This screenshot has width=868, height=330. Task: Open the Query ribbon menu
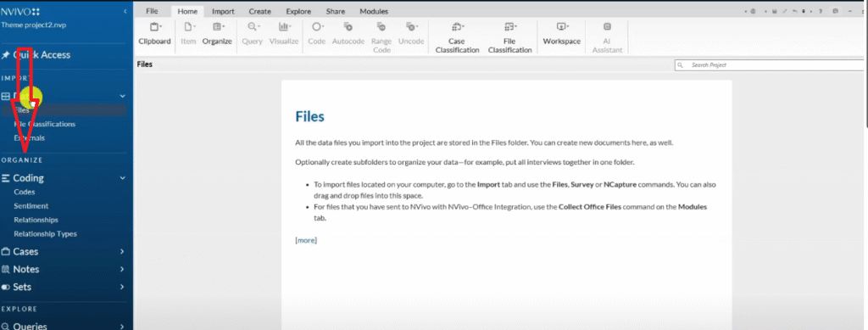point(252,34)
